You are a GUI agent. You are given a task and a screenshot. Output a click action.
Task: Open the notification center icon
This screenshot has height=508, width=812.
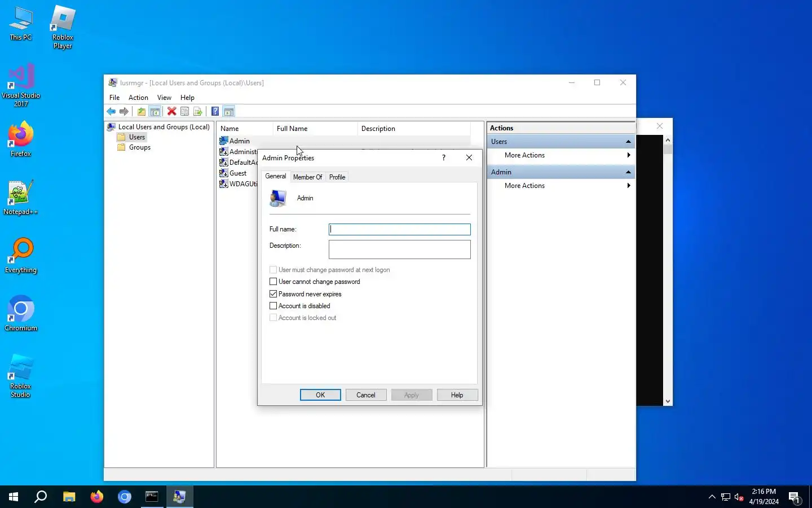795,497
